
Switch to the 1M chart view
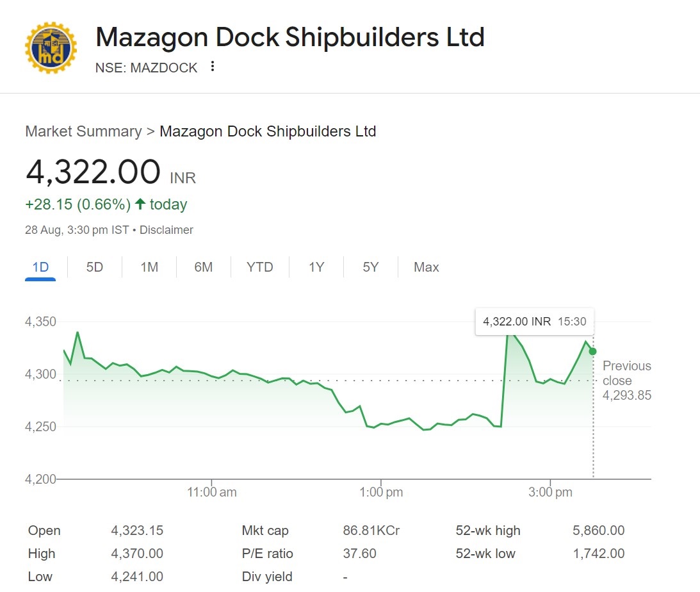coord(148,267)
